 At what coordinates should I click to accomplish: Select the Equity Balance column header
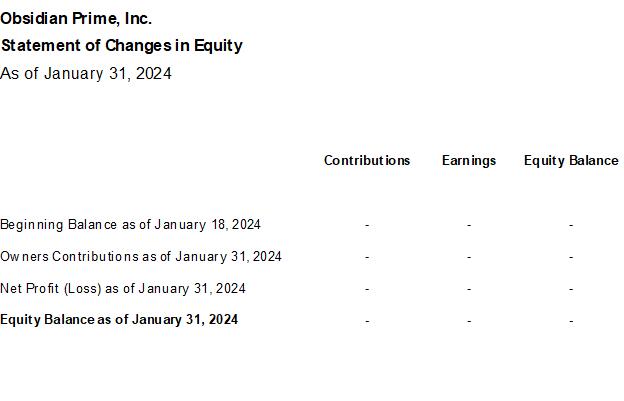coord(571,160)
